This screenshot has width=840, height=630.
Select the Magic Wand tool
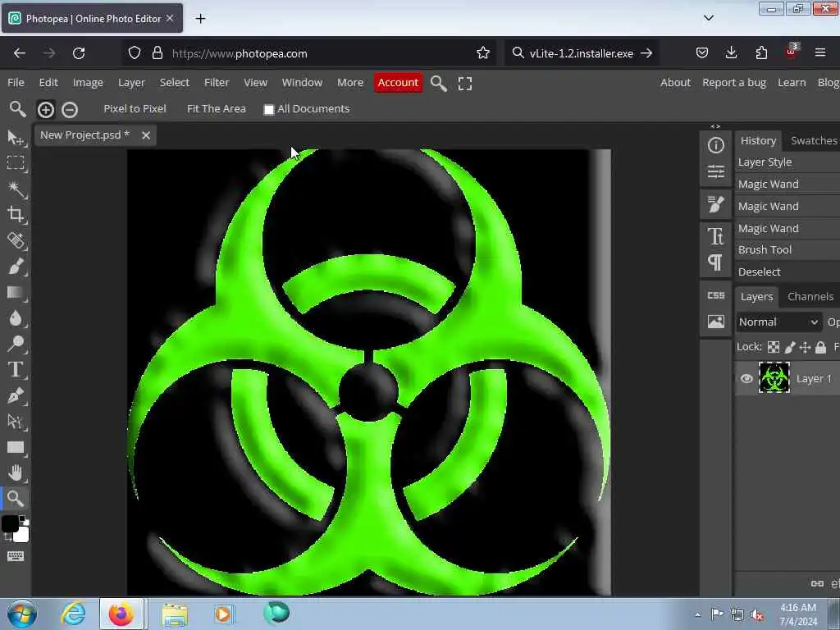click(x=16, y=189)
